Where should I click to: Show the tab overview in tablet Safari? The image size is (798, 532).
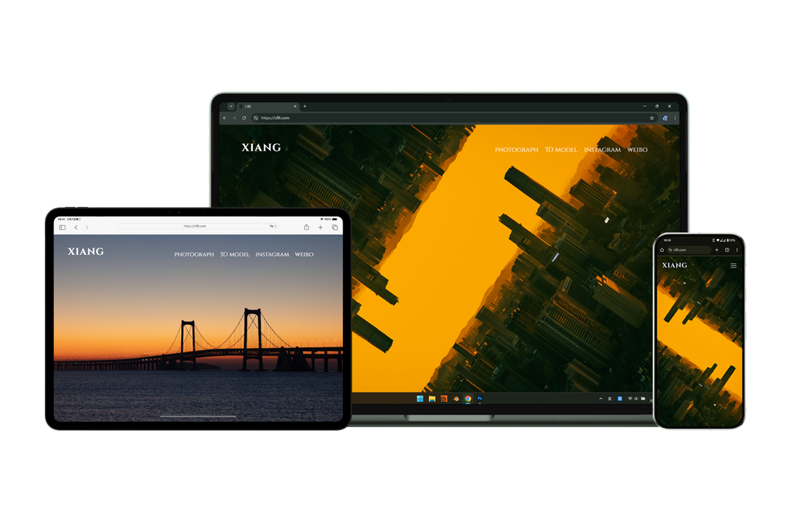[334, 227]
